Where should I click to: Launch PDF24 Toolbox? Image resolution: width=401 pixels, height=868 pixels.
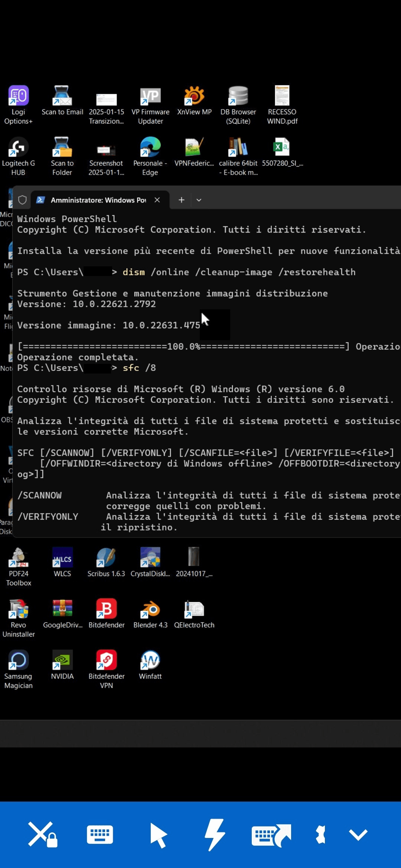(18, 567)
